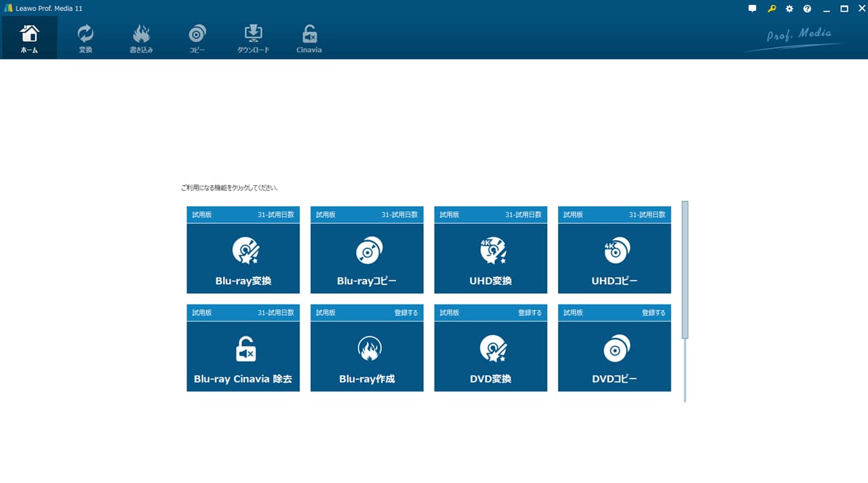Click 試用版 label on the DVDコピー tile
The width and height of the screenshot is (868, 483).
[x=573, y=313]
